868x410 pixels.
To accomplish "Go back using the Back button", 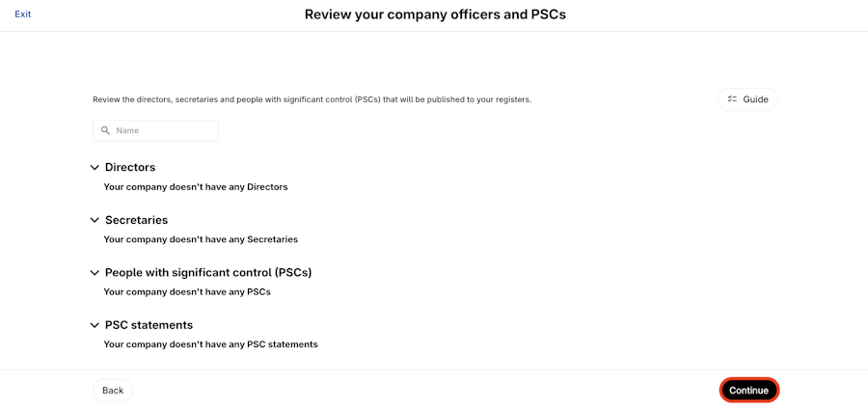I will click(113, 391).
